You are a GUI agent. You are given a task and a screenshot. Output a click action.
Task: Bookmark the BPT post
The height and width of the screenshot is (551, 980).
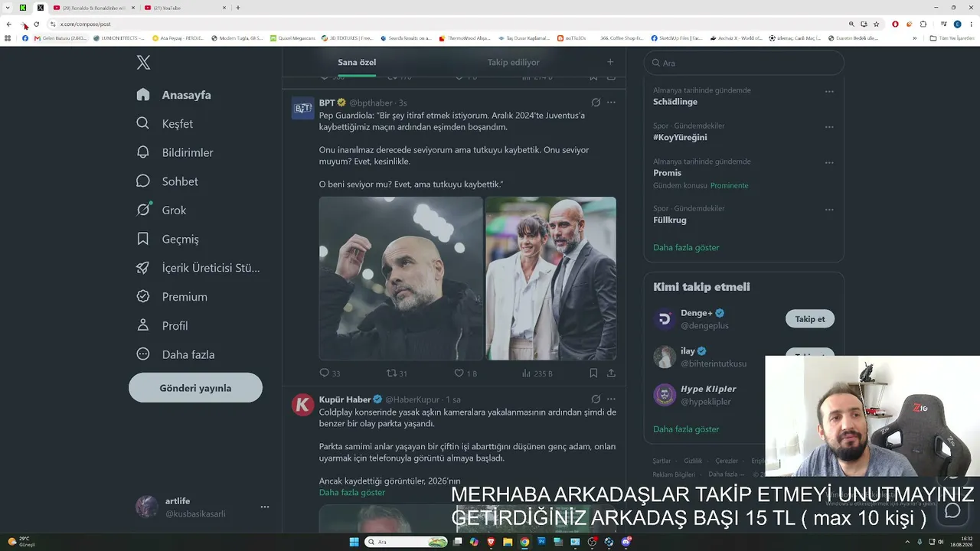593,373
